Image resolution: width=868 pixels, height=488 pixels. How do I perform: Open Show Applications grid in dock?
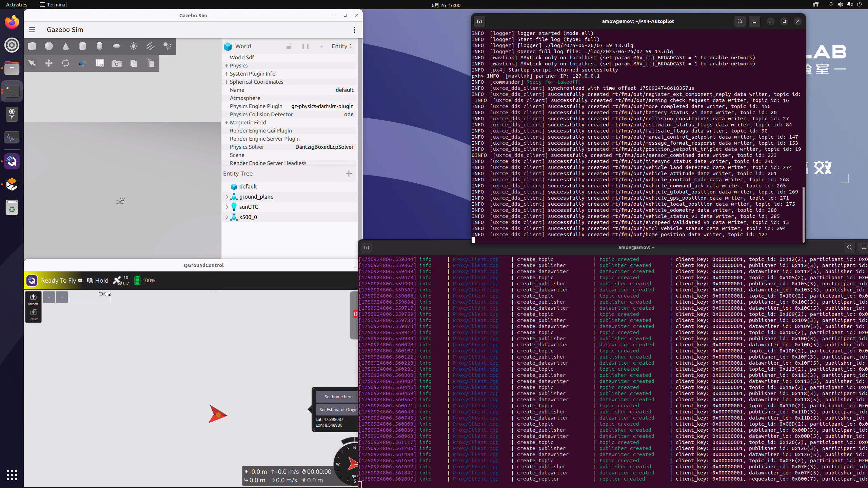(12, 475)
